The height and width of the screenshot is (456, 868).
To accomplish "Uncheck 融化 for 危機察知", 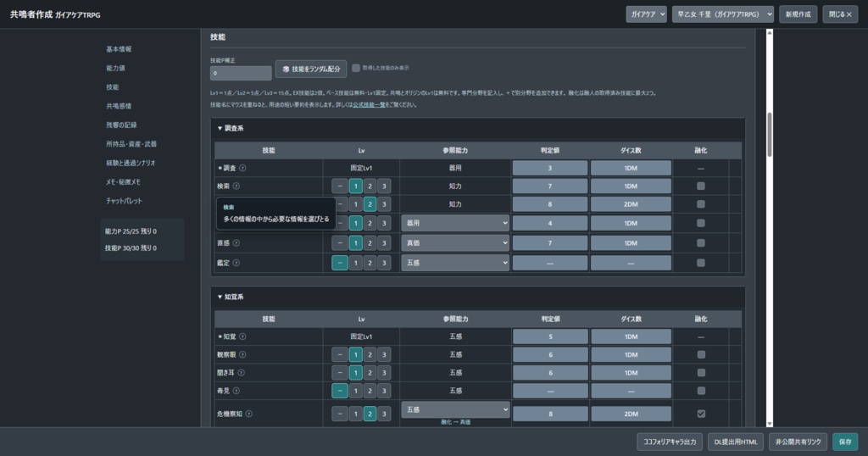I will click(701, 414).
